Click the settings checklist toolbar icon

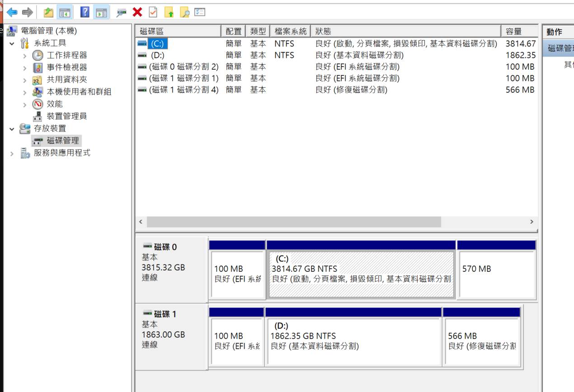tap(200, 12)
